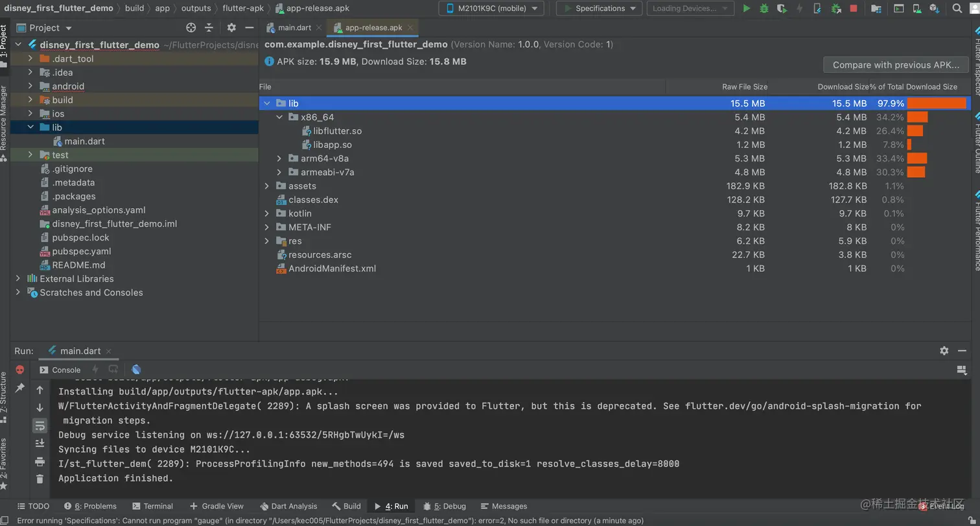Hide the Run panel with minus icon
This screenshot has width=980, height=526.
962,351
